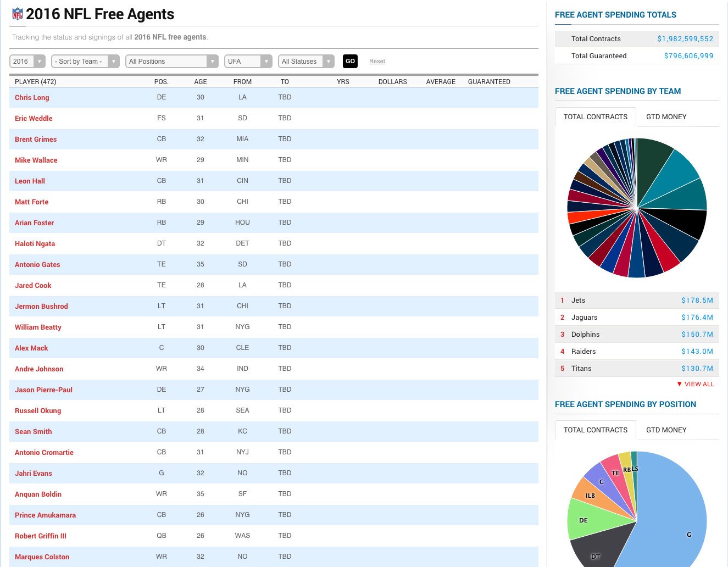Select Sean Smith player link
728x567 pixels.
click(33, 431)
